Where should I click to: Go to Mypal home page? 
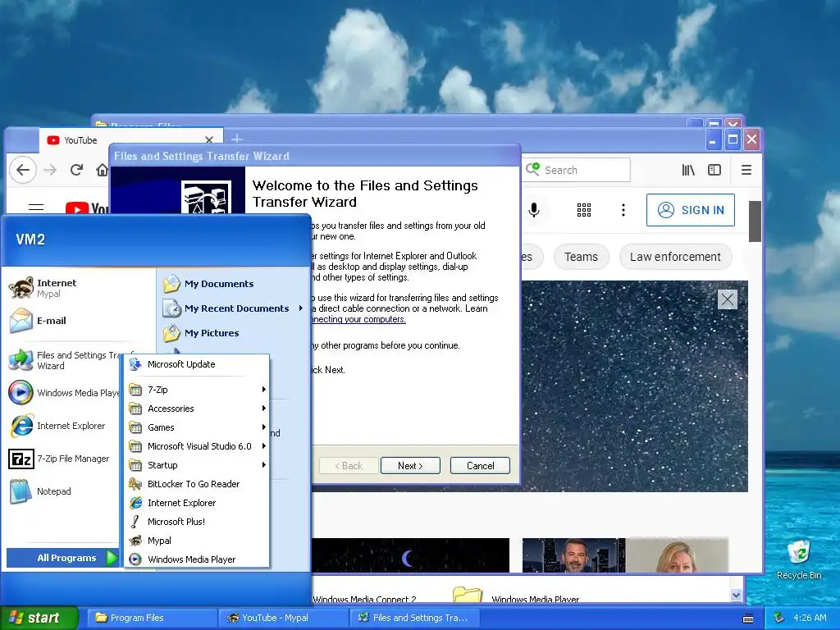point(102,171)
